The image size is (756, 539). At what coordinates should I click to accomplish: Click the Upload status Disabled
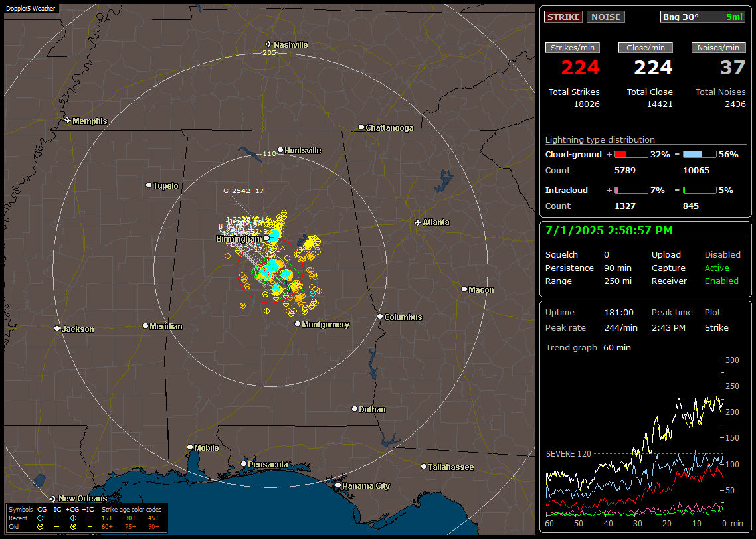[x=722, y=254]
